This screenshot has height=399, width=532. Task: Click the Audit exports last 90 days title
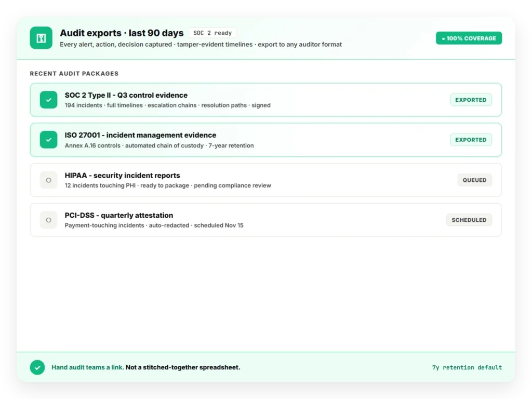tap(122, 33)
